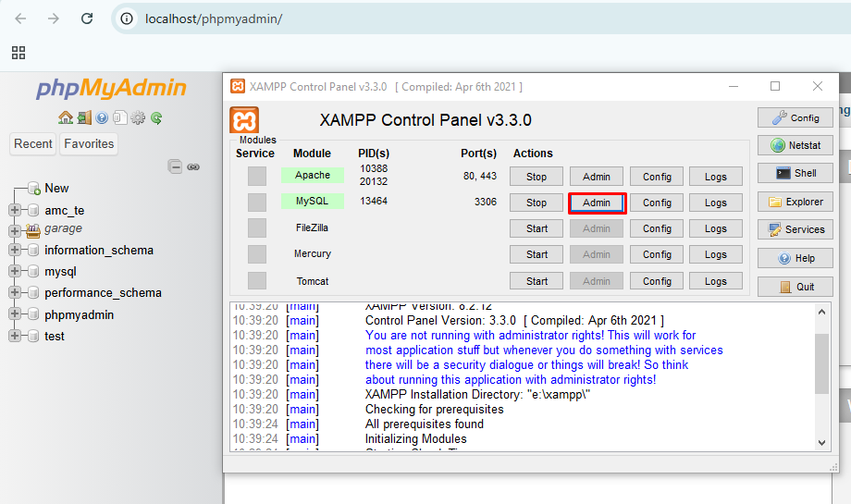Image resolution: width=851 pixels, height=504 pixels.
Task: Expand the information_schema database node
Action: click(x=15, y=250)
